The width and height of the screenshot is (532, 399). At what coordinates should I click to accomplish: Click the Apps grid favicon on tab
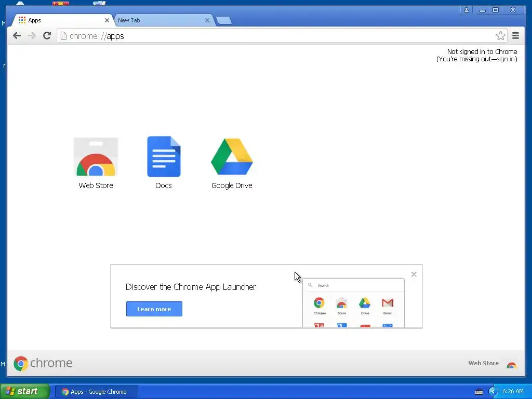(22, 20)
